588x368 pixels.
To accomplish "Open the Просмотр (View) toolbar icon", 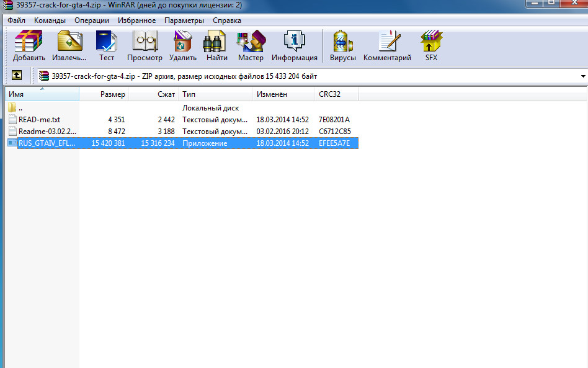I will [x=145, y=41].
